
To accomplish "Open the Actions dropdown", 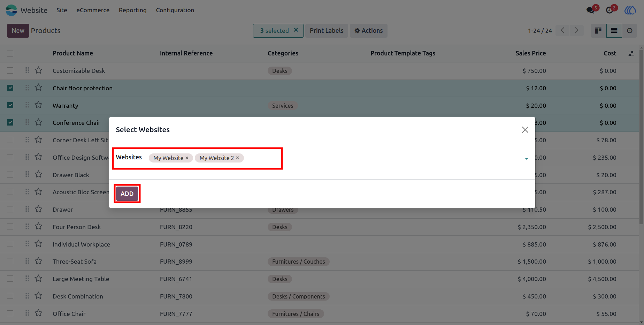I will (369, 31).
